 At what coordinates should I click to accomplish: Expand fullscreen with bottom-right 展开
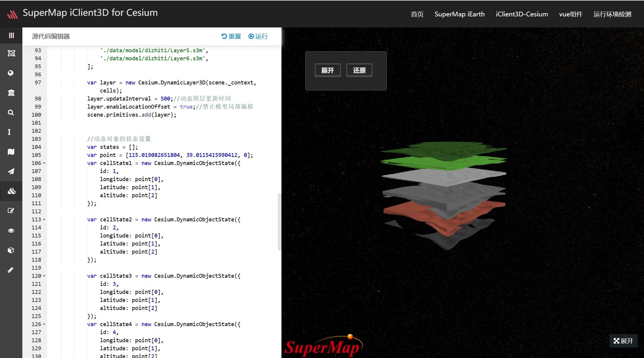(x=623, y=341)
